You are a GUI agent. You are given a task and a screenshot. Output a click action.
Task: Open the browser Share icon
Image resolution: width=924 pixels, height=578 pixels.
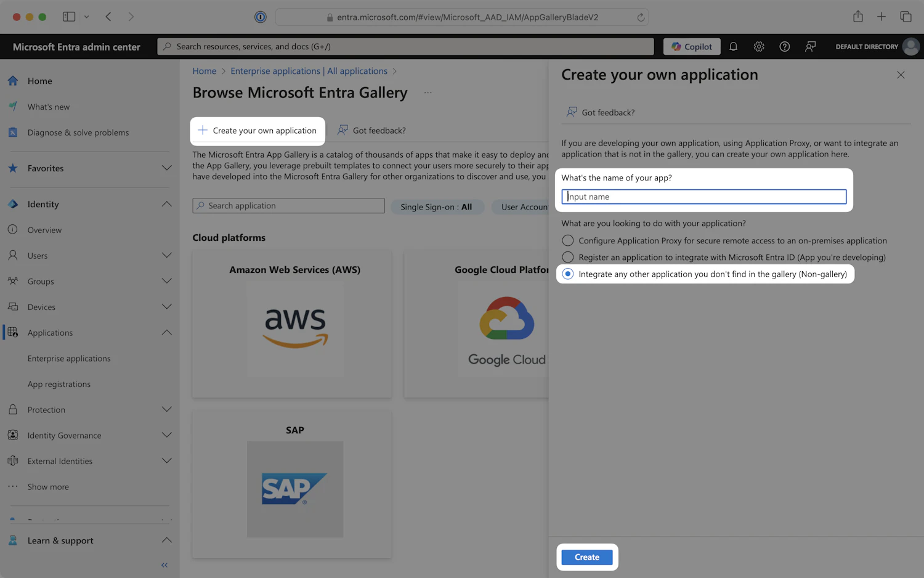pos(858,17)
